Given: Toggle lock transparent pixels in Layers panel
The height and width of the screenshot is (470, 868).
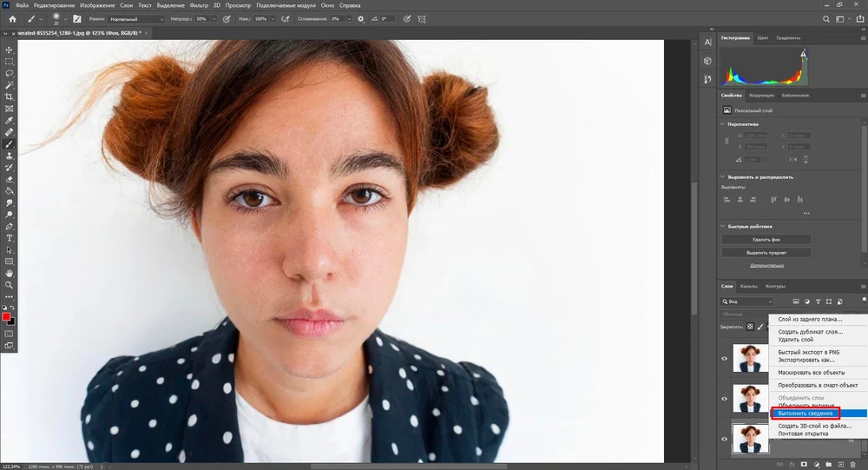Looking at the screenshot, I should (x=750, y=327).
